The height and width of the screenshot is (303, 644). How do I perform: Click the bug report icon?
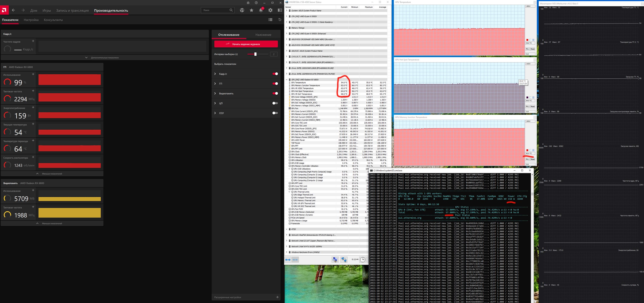click(x=248, y=3)
